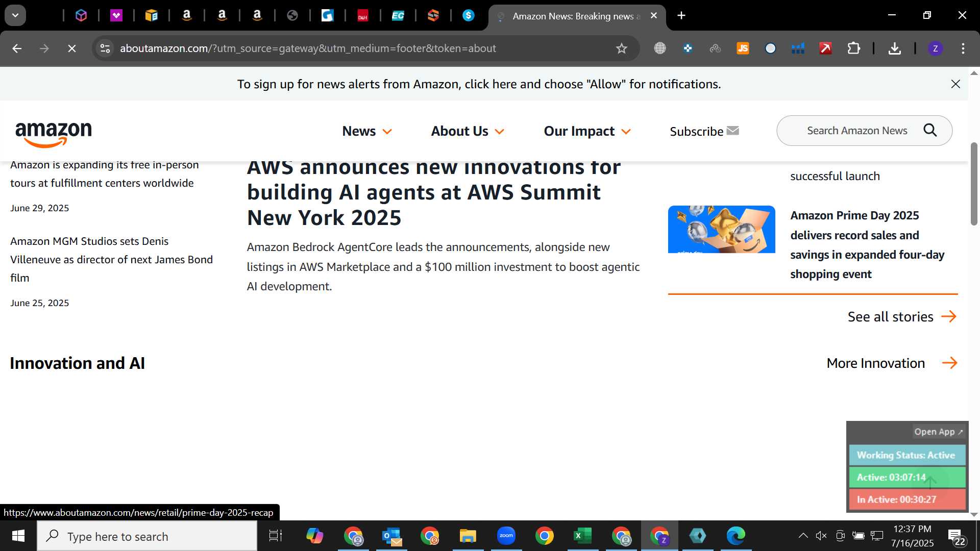
Task: Click the search magnifying glass icon
Action: [x=930, y=131]
